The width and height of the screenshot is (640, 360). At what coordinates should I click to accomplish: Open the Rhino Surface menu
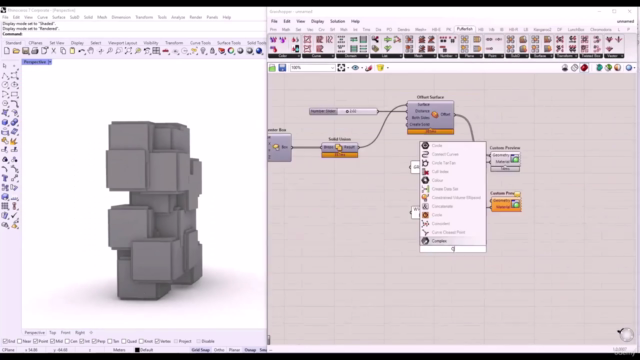coord(58,17)
